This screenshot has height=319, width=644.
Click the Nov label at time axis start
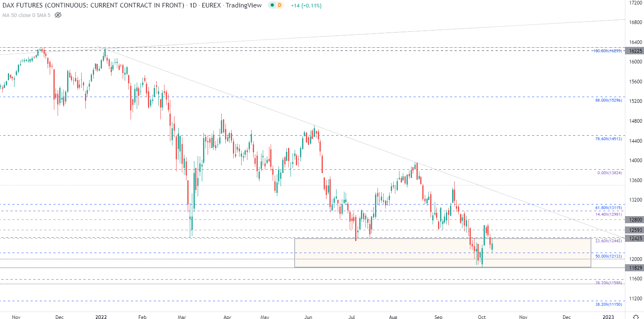tap(16, 317)
